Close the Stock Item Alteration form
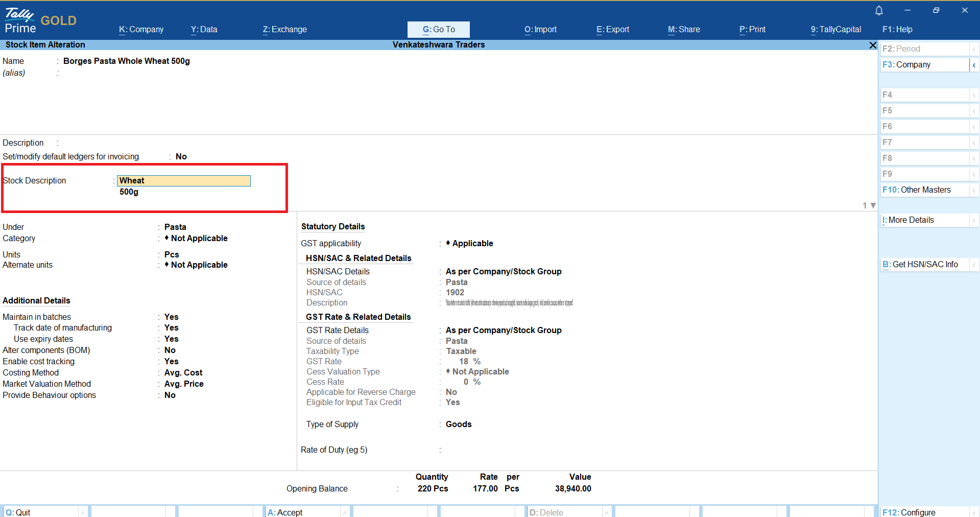This screenshot has height=517, width=980. tap(873, 45)
